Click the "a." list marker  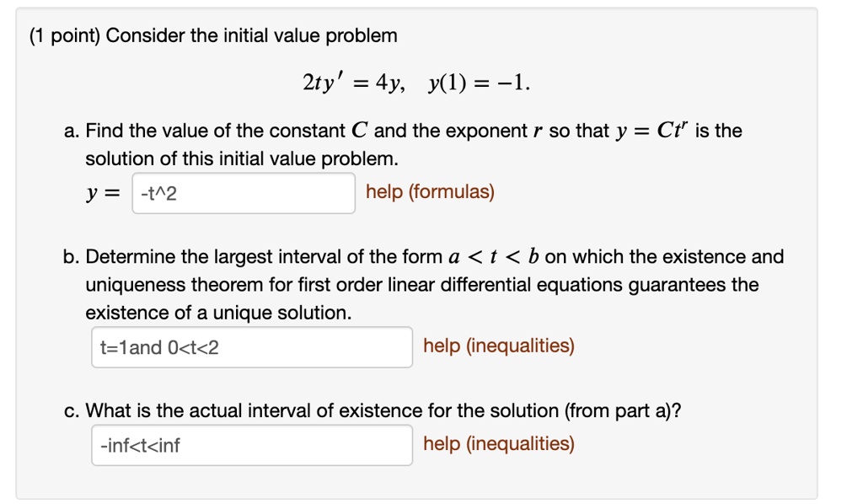click(x=72, y=131)
